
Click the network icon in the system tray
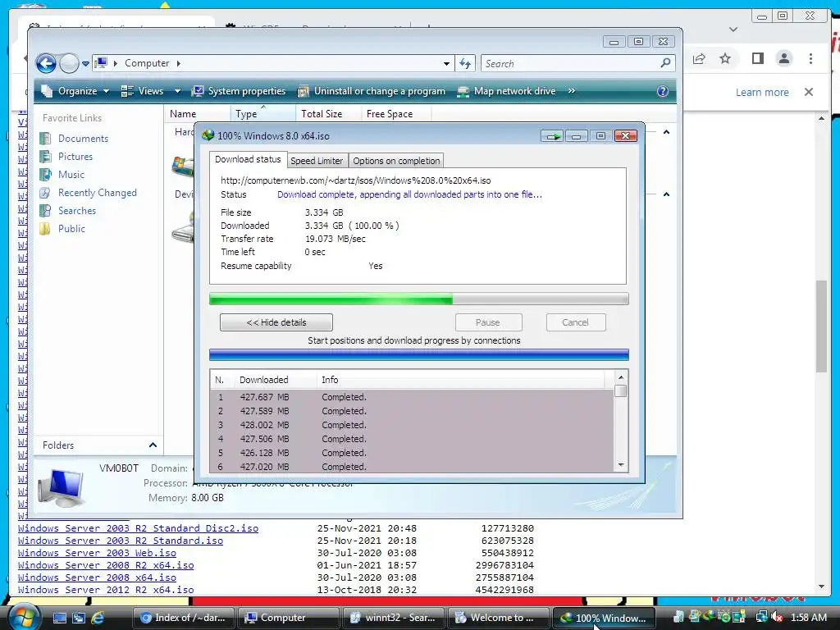[x=762, y=618]
